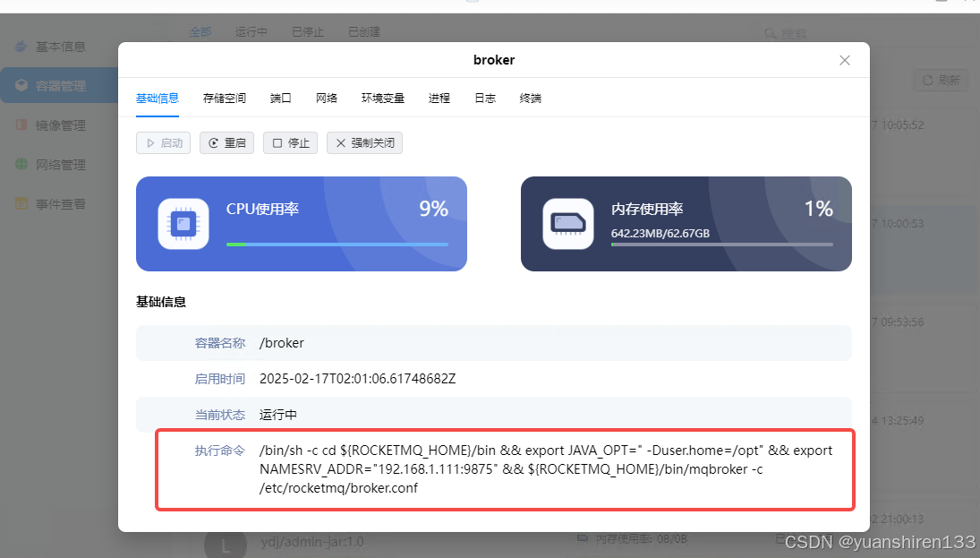Image resolution: width=980 pixels, height=558 pixels.
Task: Open the 日志 tab
Action: 484,99
